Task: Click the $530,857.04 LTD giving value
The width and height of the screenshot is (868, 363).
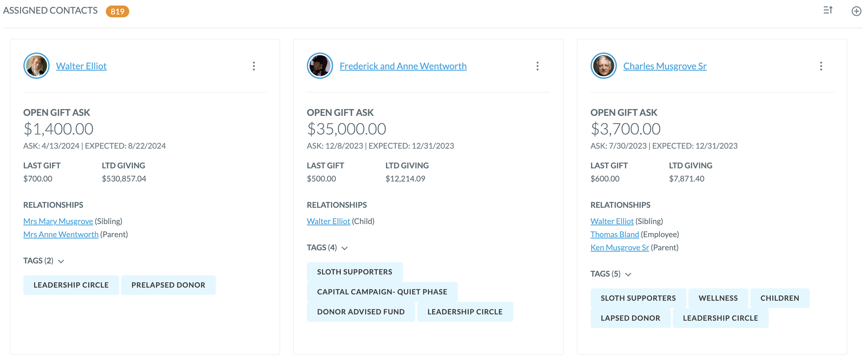Action: [x=124, y=179]
